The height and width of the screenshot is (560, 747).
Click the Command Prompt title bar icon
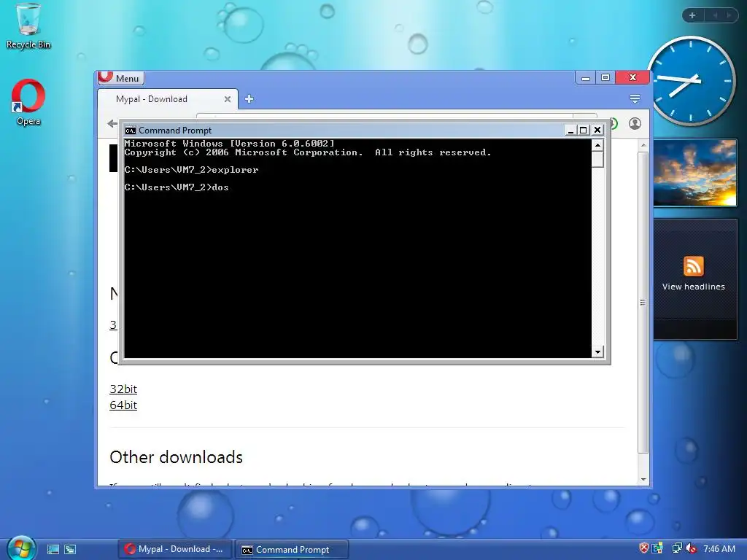click(130, 131)
